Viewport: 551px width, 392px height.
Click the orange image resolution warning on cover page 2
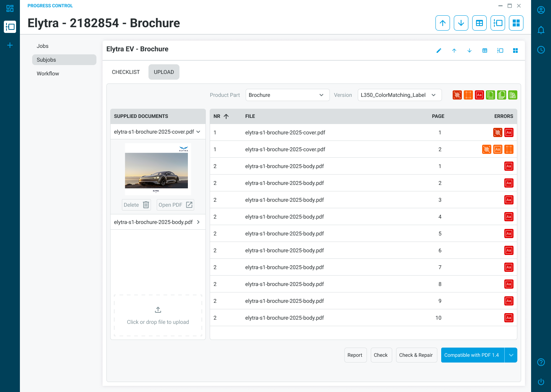click(x=487, y=149)
